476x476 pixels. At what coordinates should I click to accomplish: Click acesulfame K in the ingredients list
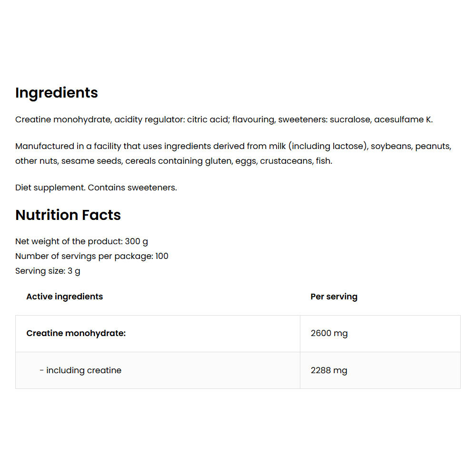(x=403, y=119)
